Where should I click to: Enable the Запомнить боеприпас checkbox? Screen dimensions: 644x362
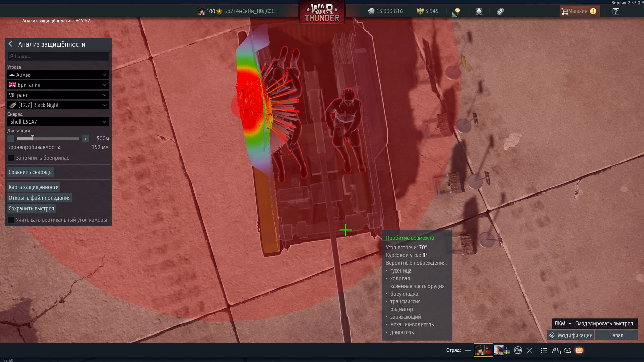point(11,158)
